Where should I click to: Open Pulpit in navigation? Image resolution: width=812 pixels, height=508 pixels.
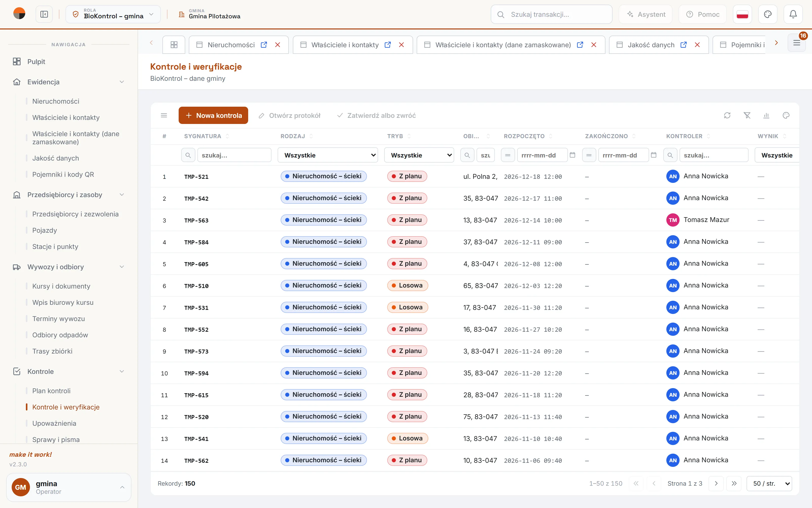(x=36, y=61)
